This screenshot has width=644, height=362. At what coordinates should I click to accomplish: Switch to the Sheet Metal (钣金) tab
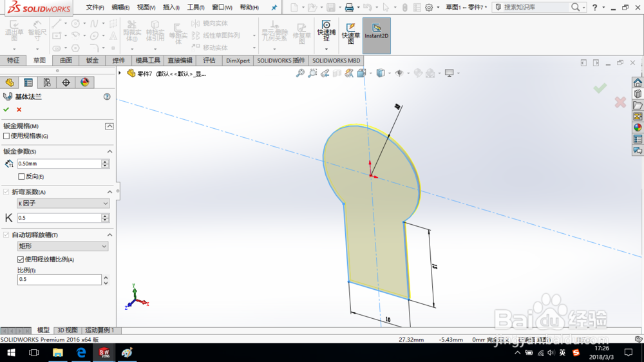(x=92, y=61)
